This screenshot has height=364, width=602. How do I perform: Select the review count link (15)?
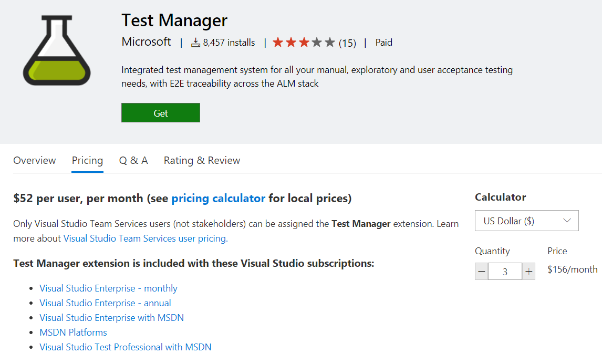click(x=348, y=43)
